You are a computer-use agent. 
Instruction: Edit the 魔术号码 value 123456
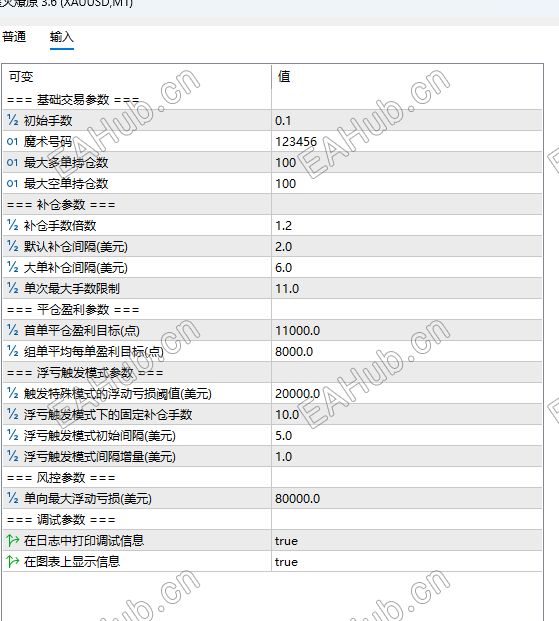(x=407, y=141)
